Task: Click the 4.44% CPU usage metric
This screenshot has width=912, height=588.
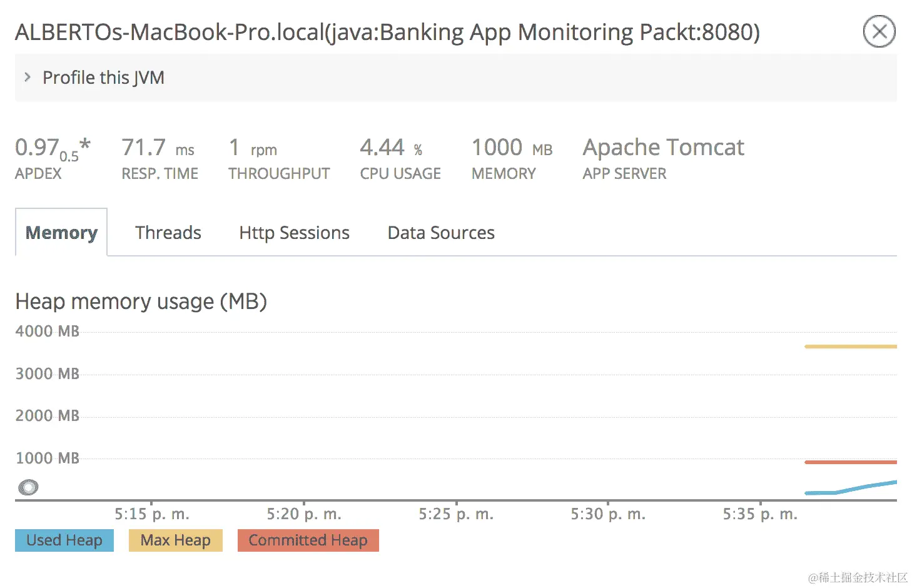Action: pos(391,148)
